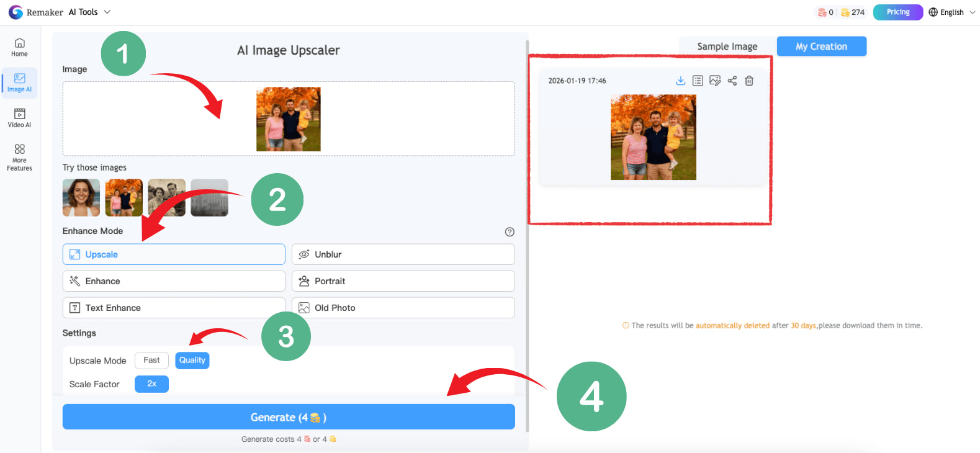The width and height of the screenshot is (980, 453).
Task: Click the details list icon on the creation card
Action: pyautogui.click(x=698, y=81)
